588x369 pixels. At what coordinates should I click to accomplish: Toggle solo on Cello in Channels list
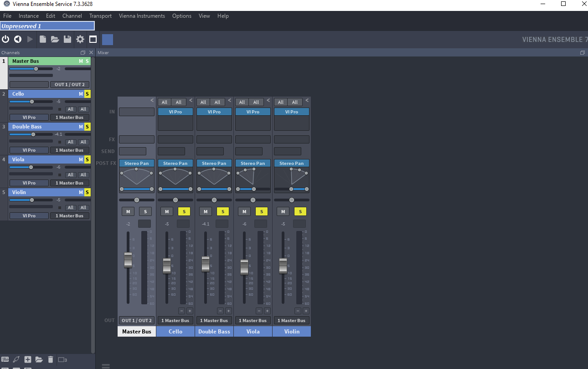(88, 94)
